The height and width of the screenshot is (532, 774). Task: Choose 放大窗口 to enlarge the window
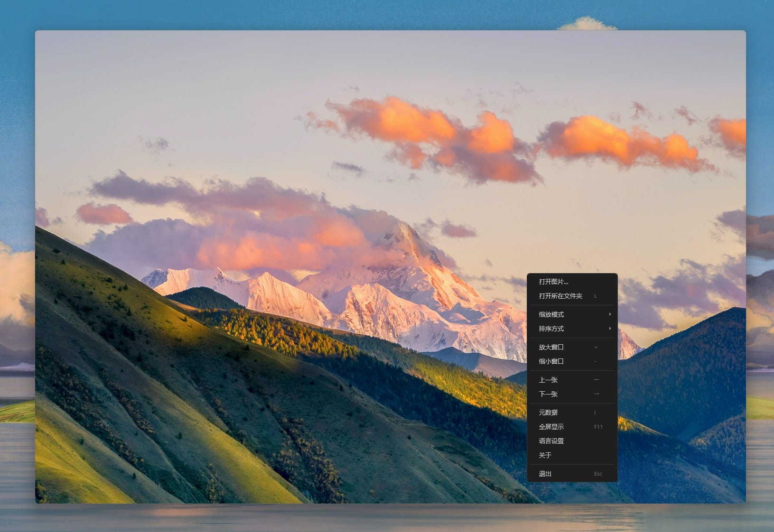tap(551, 347)
